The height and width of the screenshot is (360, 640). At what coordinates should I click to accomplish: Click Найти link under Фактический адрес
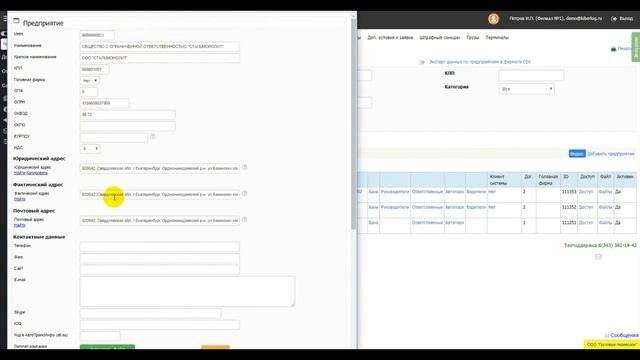[x=20, y=199]
